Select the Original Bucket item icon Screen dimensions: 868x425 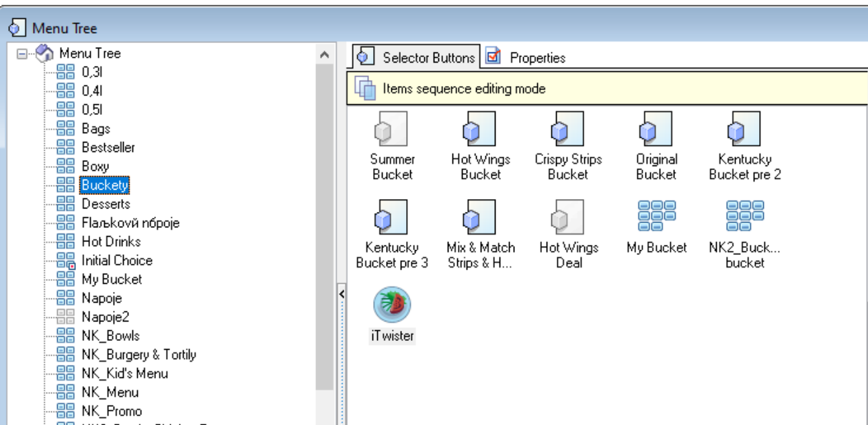pos(656,128)
